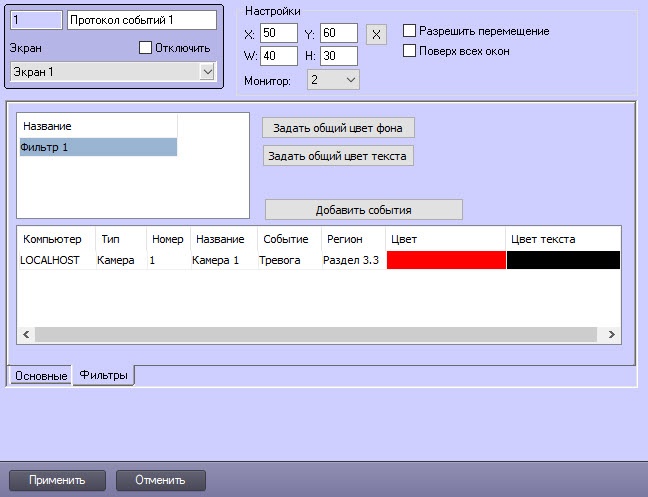Click the black Цвет текста swatch
Viewport: 648px width, 497px height.
563,260
